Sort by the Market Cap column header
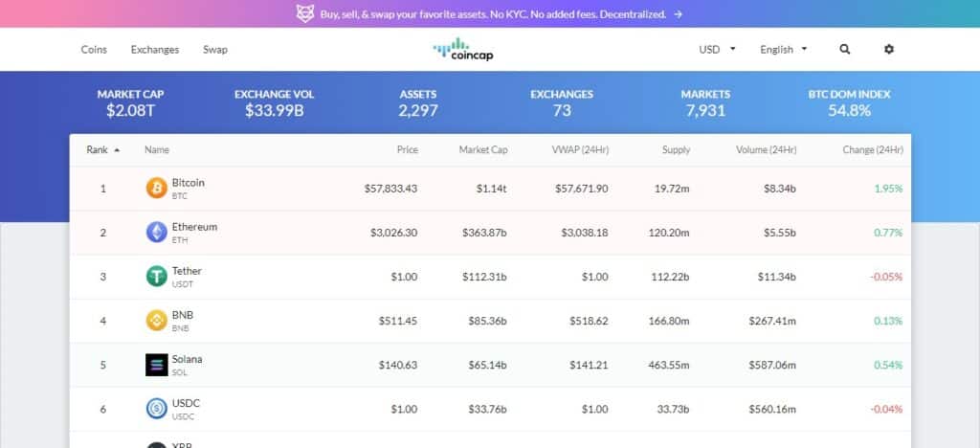This screenshot has width=980, height=448. pos(483,150)
